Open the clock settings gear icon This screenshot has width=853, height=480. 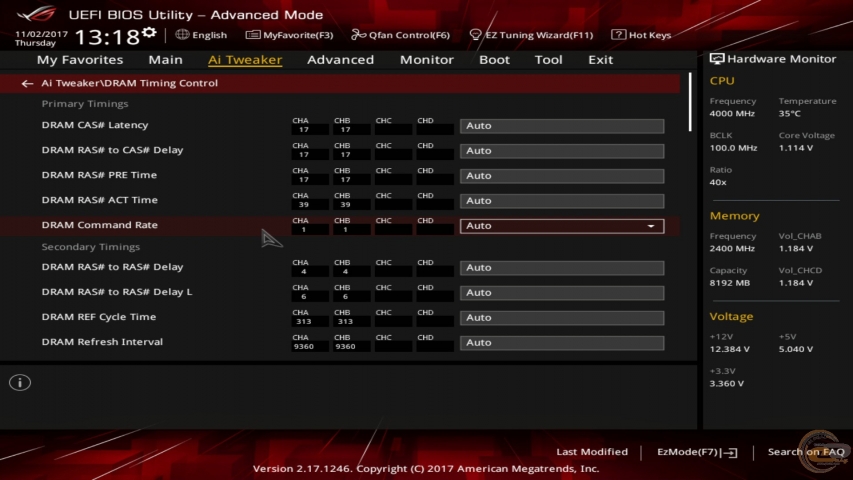coord(149,33)
